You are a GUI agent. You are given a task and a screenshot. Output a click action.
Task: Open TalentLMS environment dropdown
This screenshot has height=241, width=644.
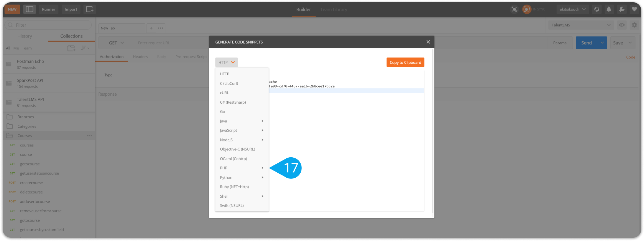[581, 25]
